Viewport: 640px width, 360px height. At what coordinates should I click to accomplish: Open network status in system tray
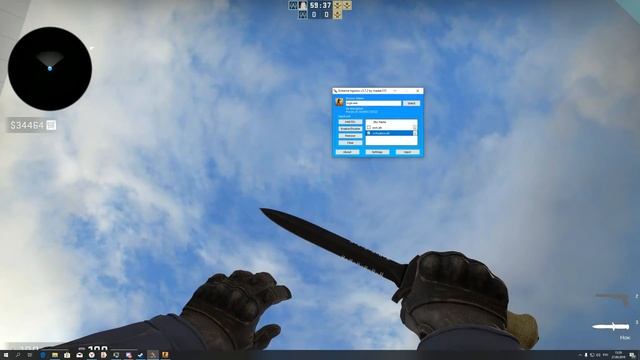(x=592, y=355)
